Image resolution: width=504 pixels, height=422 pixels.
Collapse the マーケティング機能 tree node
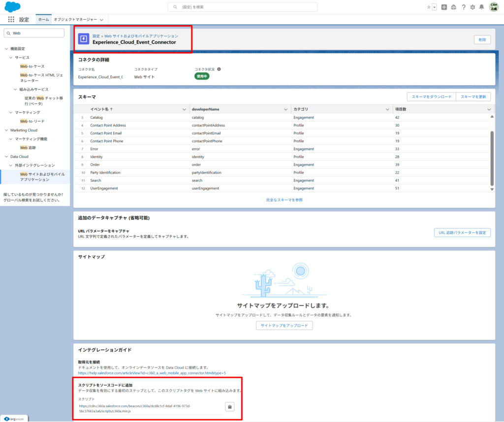(11, 139)
